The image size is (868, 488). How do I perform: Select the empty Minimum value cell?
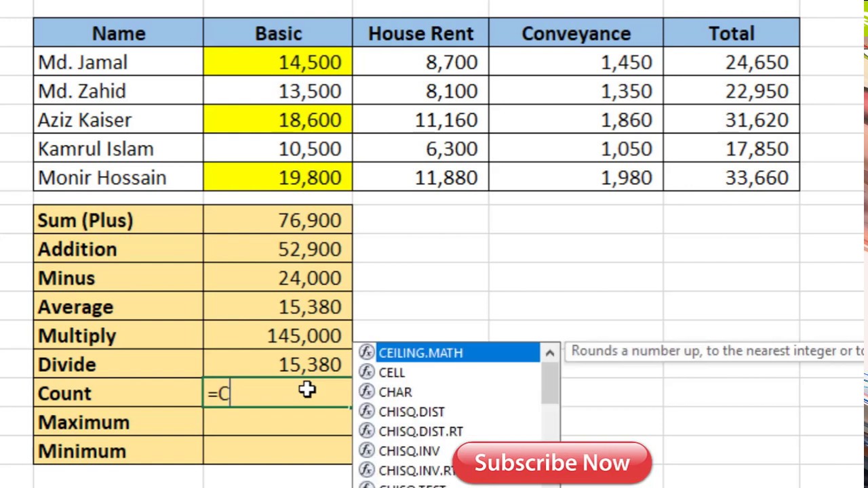[x=278, y=451]
